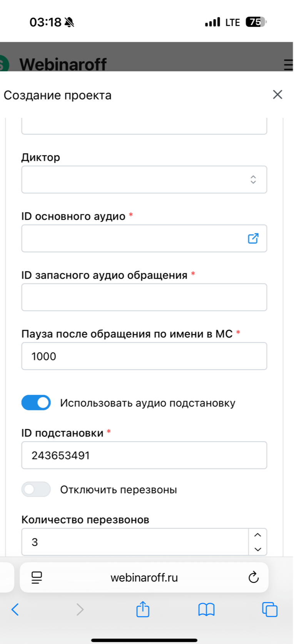The image size is (294, 644).
Task: Select the ID подстановки field 243653491
Action: pos(144,455)
